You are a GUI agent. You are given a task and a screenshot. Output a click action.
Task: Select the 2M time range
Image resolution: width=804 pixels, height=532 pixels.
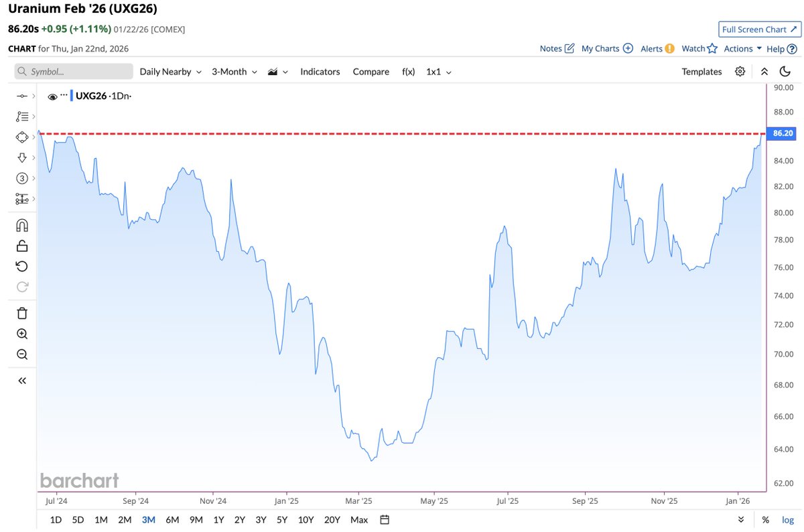pyautogui.click(x=125, y=519)
